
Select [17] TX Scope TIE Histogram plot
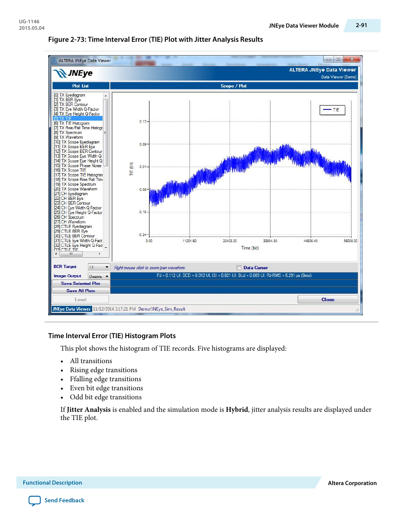click(78, 175)
